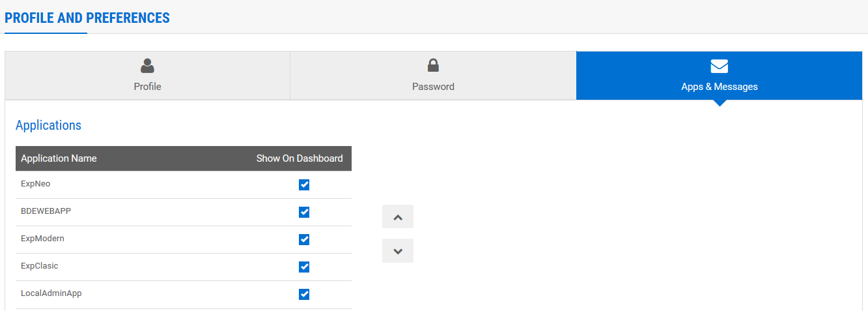Viewport: 868px width, 311px height.
Task: Switch to the Password tab
Action: [x=433, y=76]
